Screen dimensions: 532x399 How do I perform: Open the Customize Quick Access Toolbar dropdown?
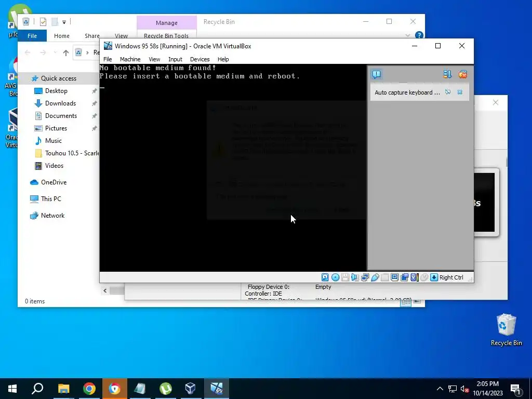coord(64,22)
